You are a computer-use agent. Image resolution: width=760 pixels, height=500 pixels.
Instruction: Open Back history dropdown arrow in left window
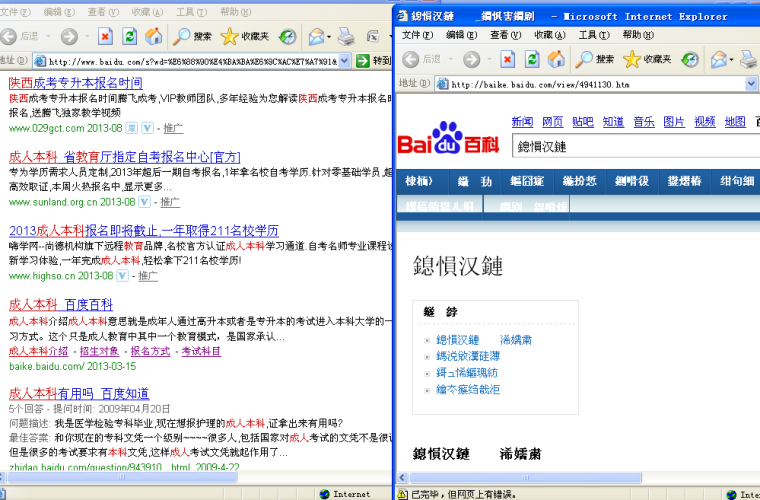[48, 36]
